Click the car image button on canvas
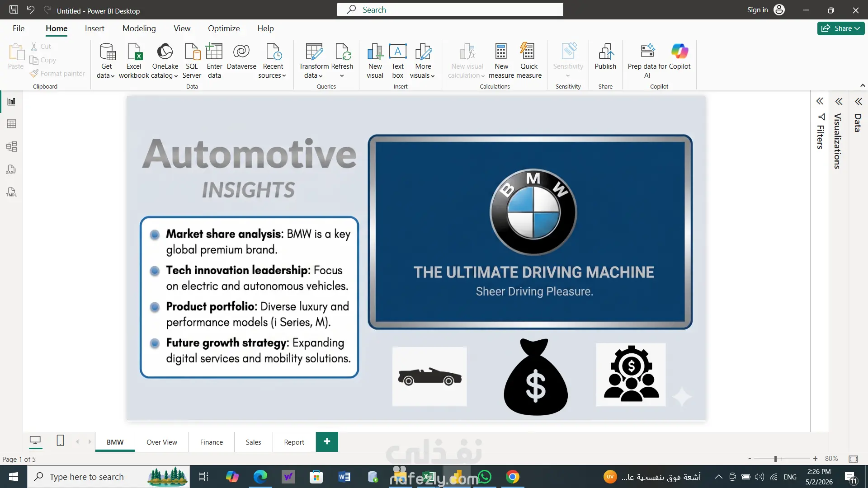868x488 pixels. tap(429, 376)
